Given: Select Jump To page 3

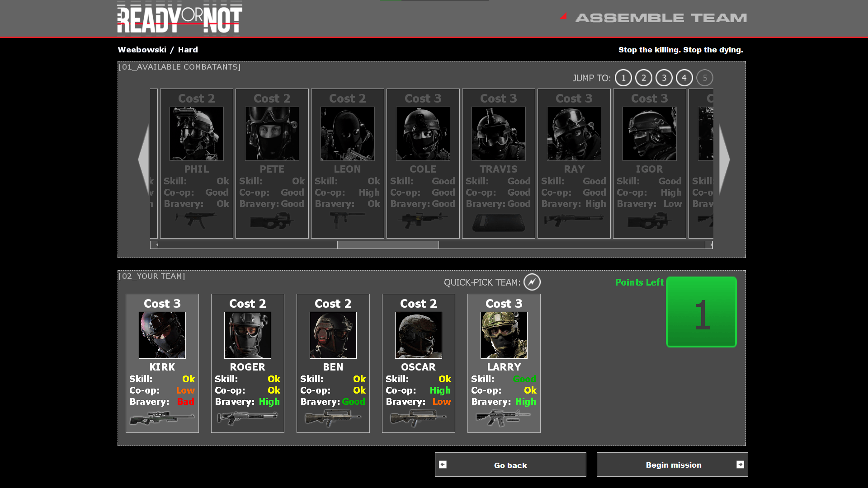Looking at the screenshot, I should click(x=664, y=78).
